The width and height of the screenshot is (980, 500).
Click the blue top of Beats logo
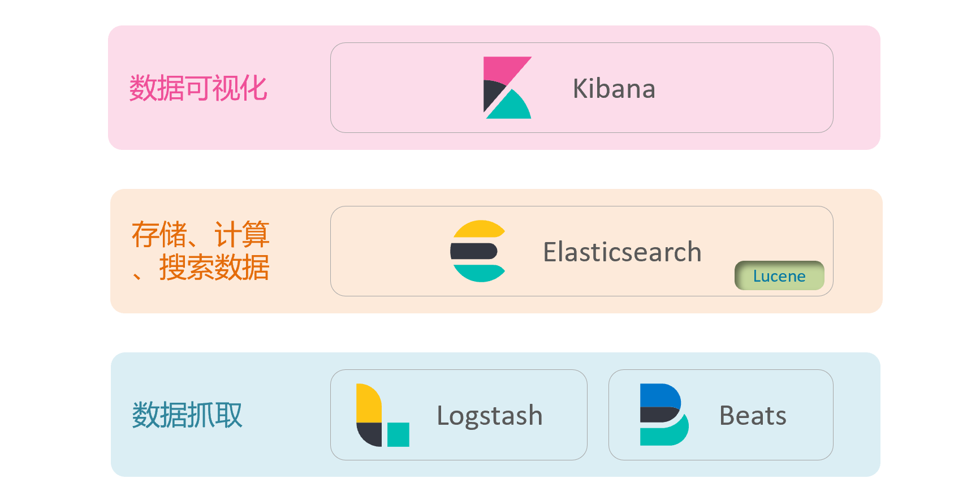coord(659,395)
